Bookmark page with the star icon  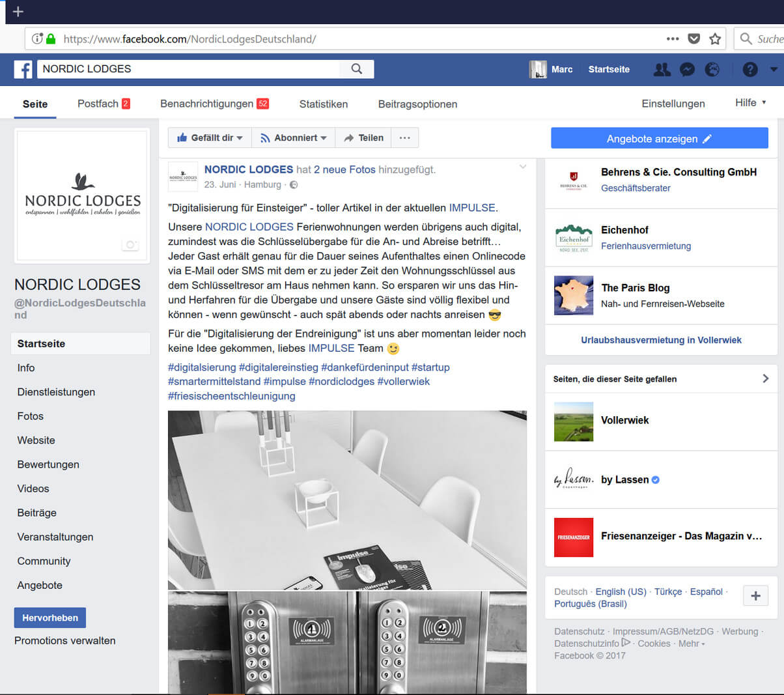715,39
